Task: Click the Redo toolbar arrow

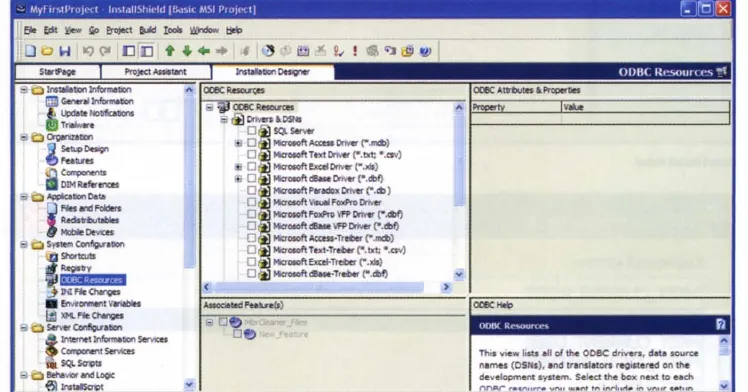Action: 105,51
